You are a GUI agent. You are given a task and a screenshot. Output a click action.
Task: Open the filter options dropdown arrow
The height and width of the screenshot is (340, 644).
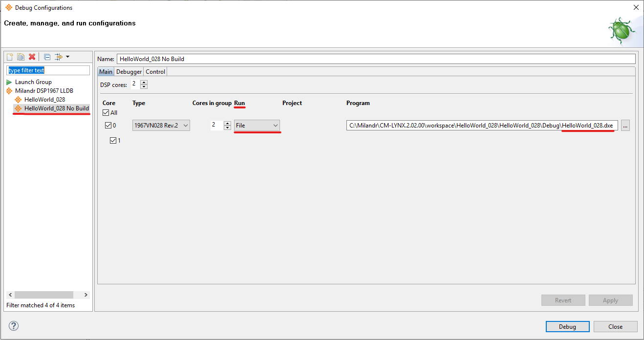pos(68,57)
